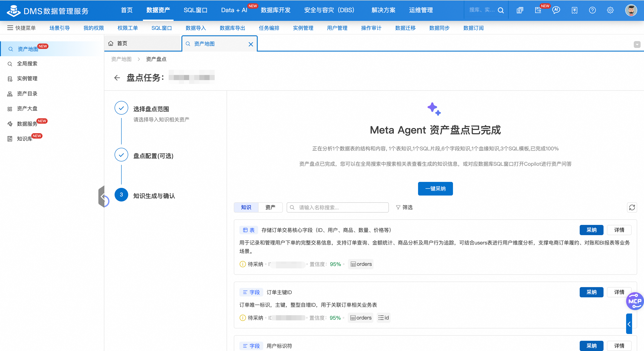
Task: Switch to the 资产 segment toggle
Action: click(x=270, y=207)
